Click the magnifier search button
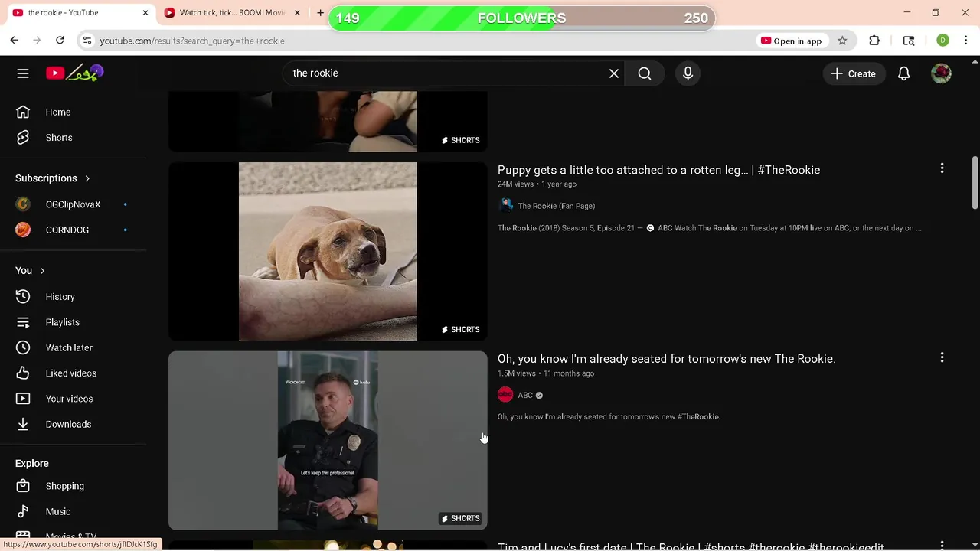This screenshot has height=551, width=980. tap(645, 73)
